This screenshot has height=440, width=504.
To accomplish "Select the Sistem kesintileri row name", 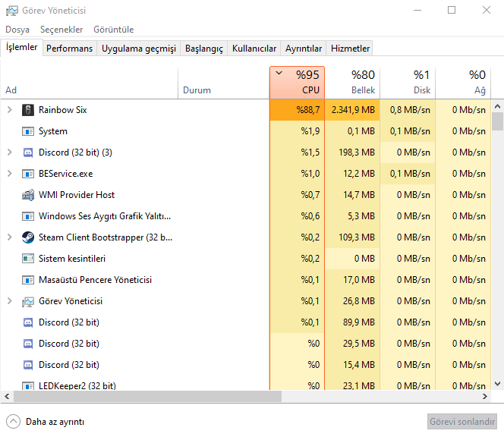I will click(72, 259).
